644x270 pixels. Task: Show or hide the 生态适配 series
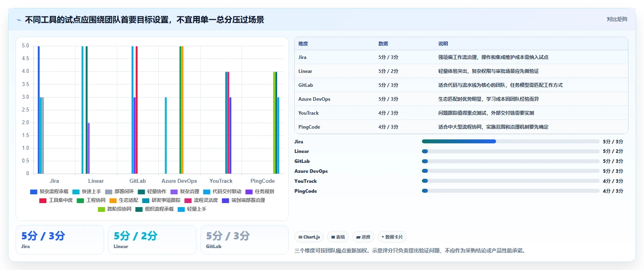[x=124, y=200]
